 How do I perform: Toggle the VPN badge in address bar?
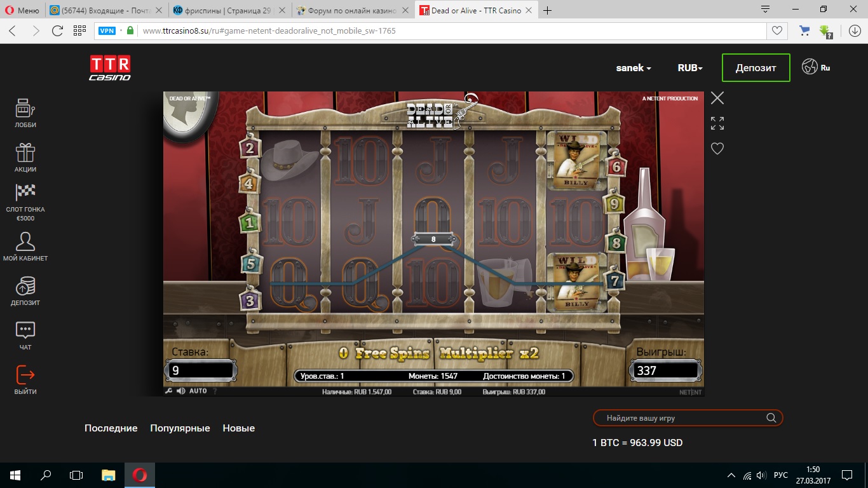pos(107,30)
